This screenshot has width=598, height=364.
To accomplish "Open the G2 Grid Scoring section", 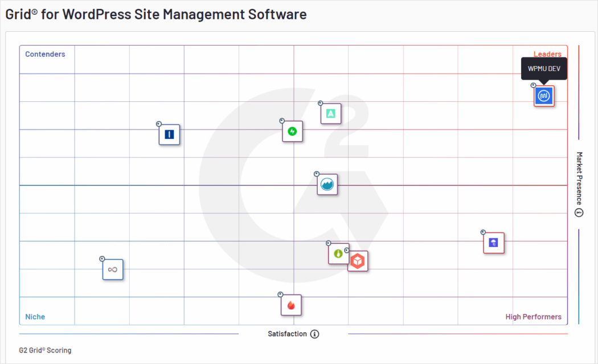I will click(46, 350).
